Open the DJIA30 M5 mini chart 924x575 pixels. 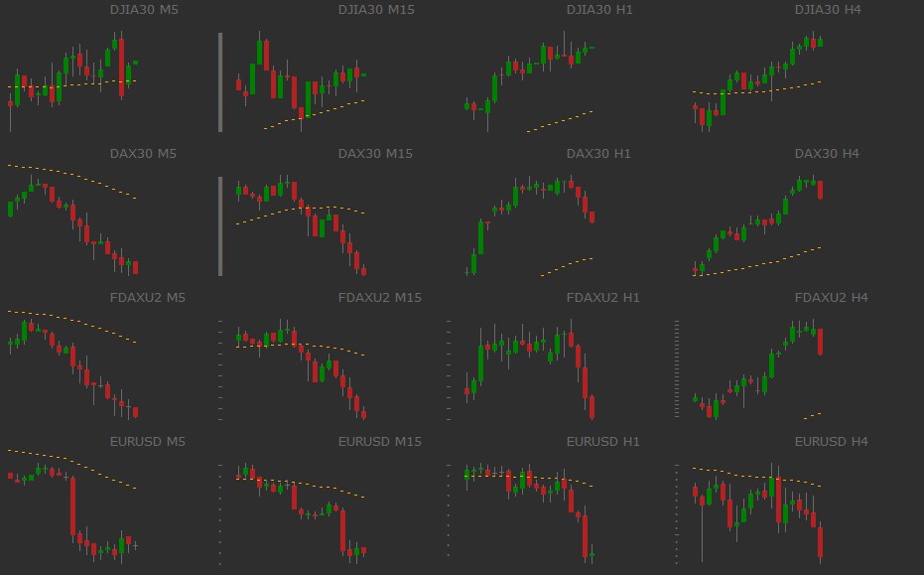point(72,81)
